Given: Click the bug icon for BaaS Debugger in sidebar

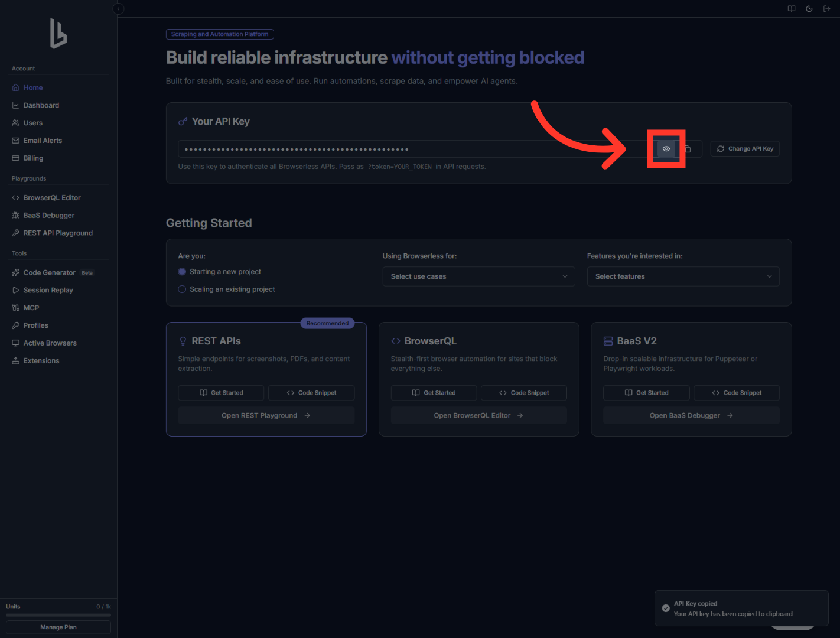Looking at the screenshot, I should [16, 216].
